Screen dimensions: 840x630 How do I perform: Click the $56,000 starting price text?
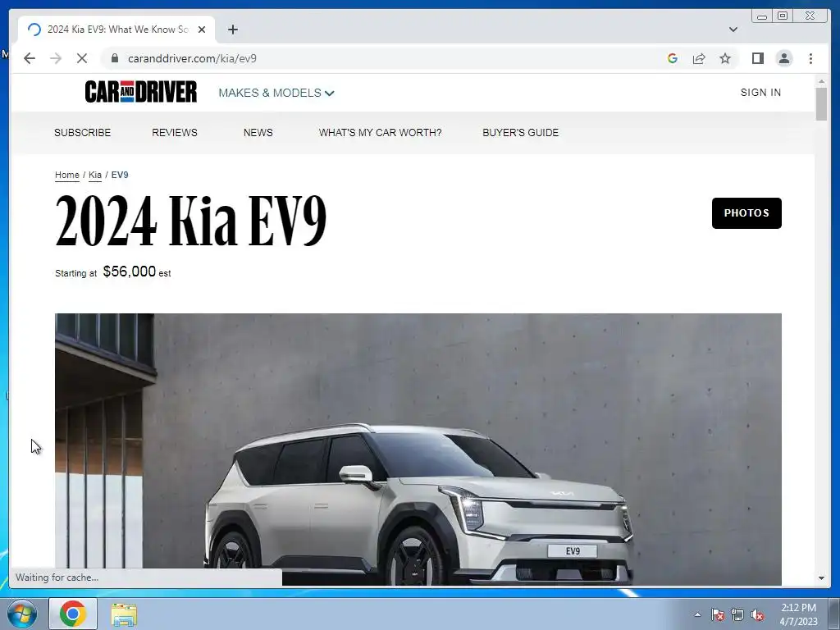pos(130,272)
